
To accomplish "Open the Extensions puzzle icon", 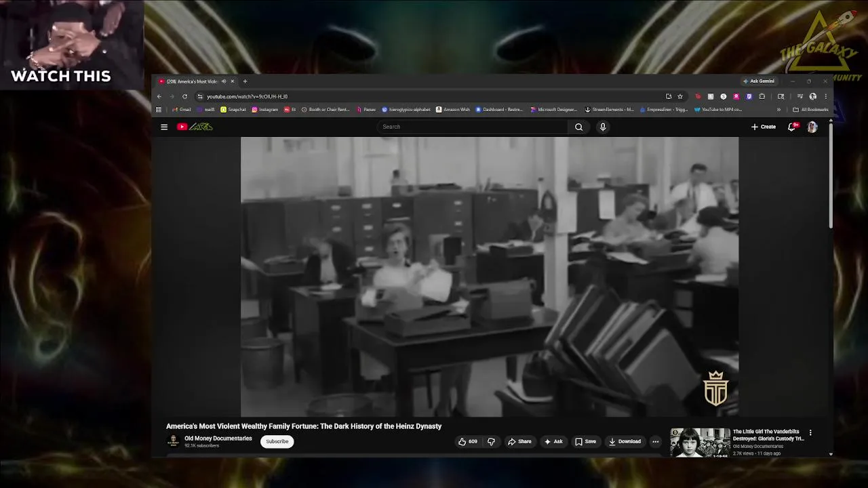I will point(762,96).
